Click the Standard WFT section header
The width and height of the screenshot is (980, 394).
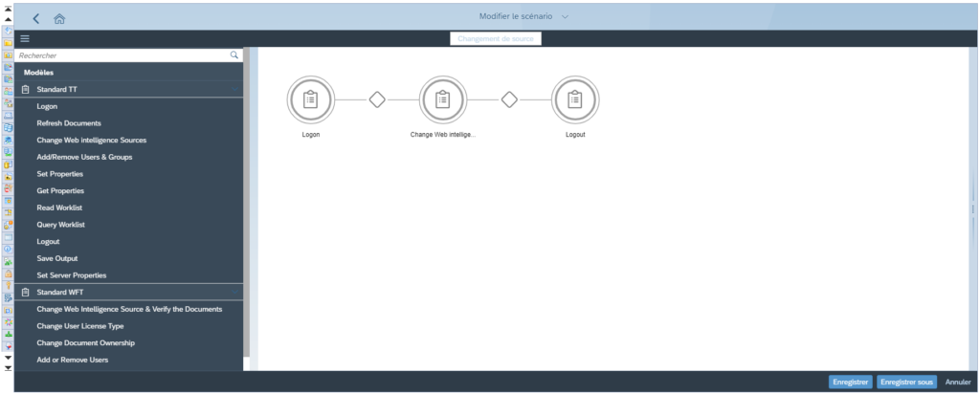129,292
